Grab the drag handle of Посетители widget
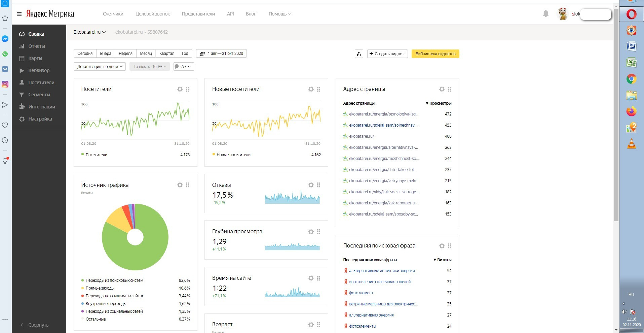Screen dimensions: 644x333 (188, 89)
